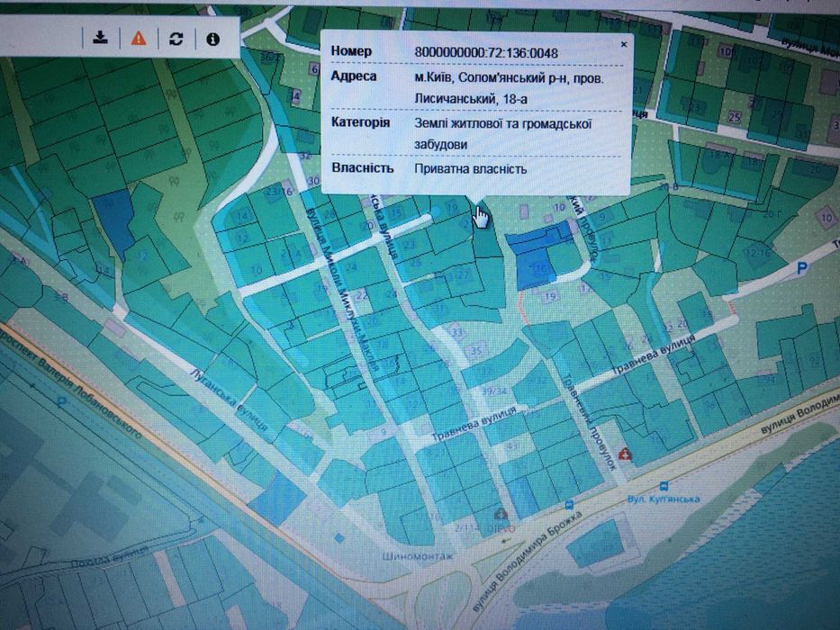
Task: Click the Землі житлової та громадської category text
Action: pos(502,124)
